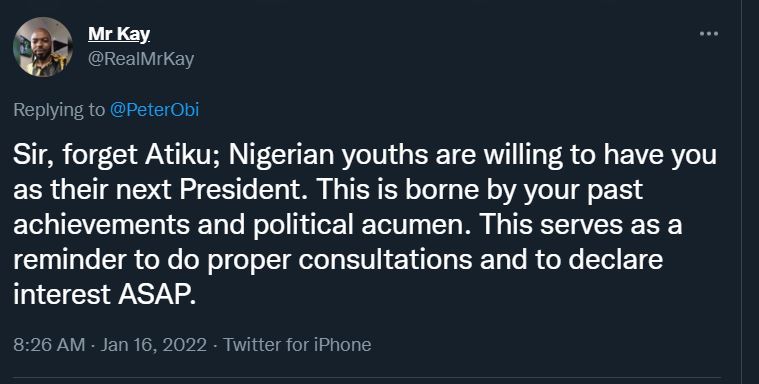Screen dimensions: 759x384
Task: Click the word 'ASAP' in the tweet
Action: 157,294
